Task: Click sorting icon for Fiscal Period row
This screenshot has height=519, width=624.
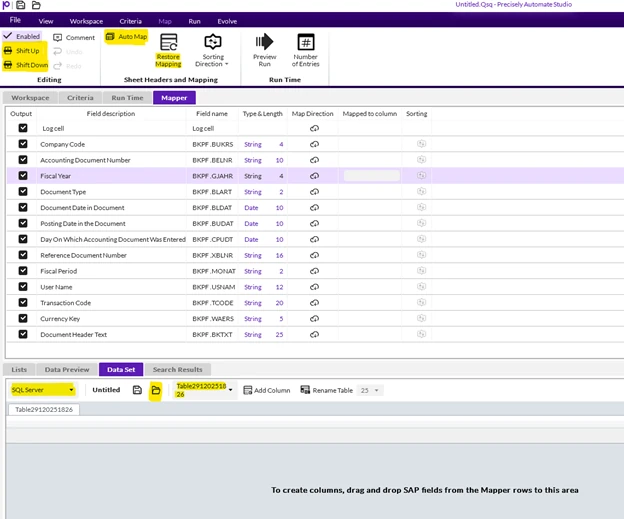Action: [421, 271]
